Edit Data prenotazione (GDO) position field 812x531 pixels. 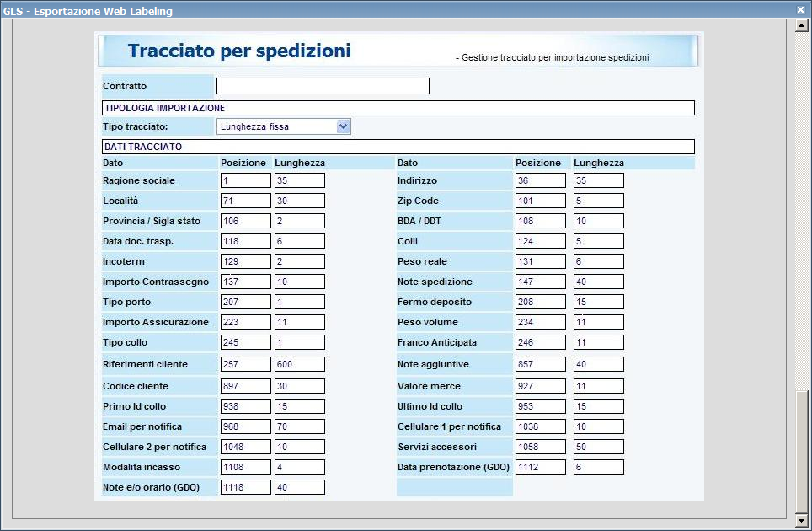[541, 467]
